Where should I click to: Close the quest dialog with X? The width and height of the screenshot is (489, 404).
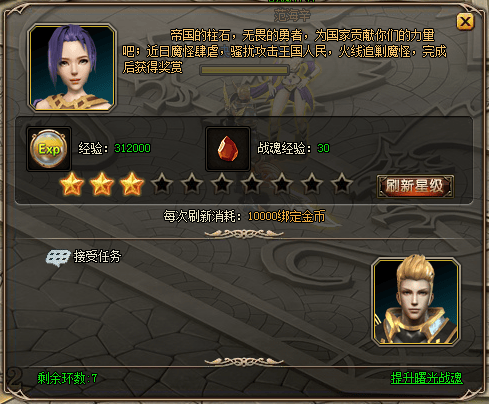[465, 22]
